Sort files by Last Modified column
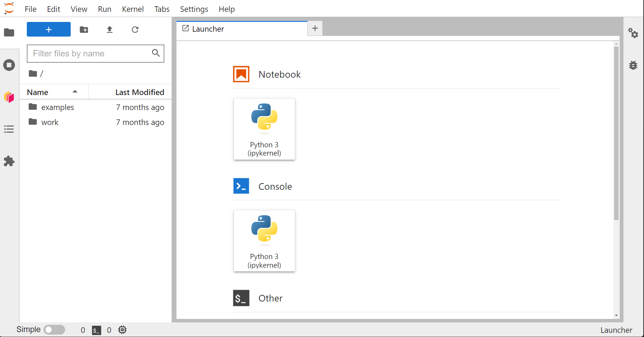This screenshot has width=644, height=337. pos(139,92)
